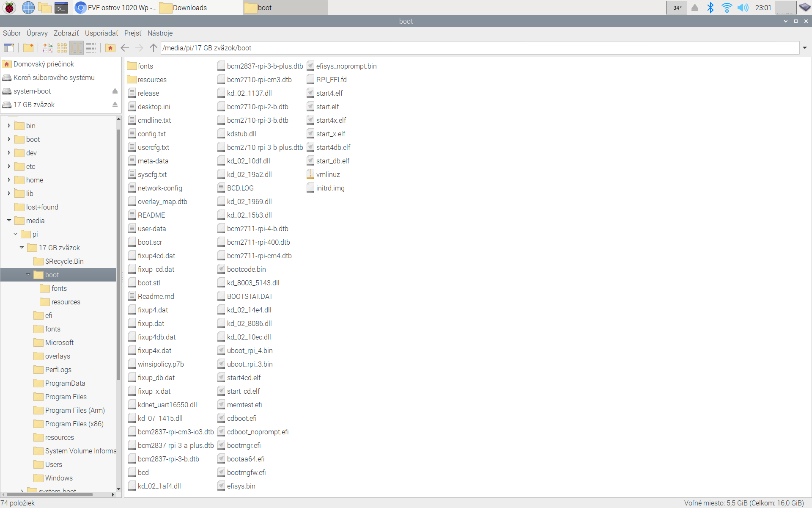Viewport: 812px width, 508px height.
Task: Open the config.txt file
Action: (x=151, y=134)
